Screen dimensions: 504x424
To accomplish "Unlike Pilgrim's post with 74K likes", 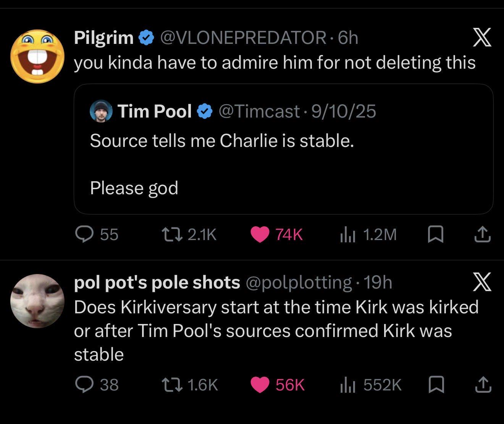I will 277,234.
